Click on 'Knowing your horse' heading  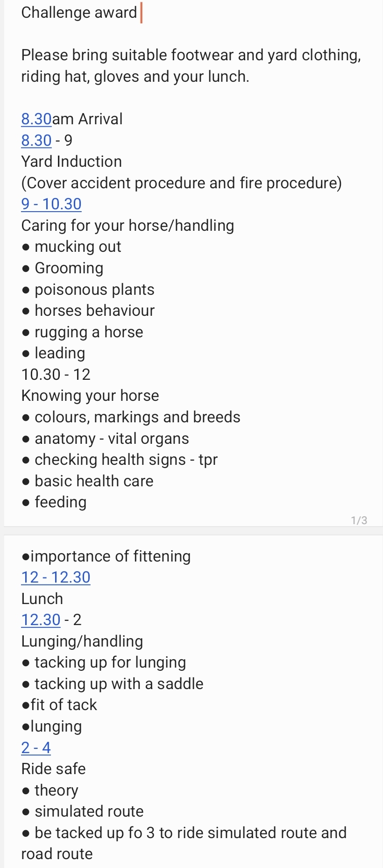90,396
